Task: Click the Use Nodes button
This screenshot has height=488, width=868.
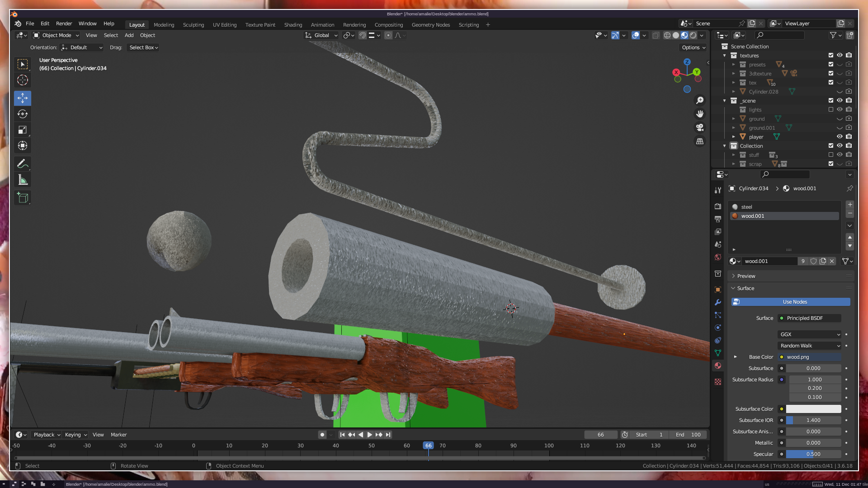Action: [x=794, y=302]
